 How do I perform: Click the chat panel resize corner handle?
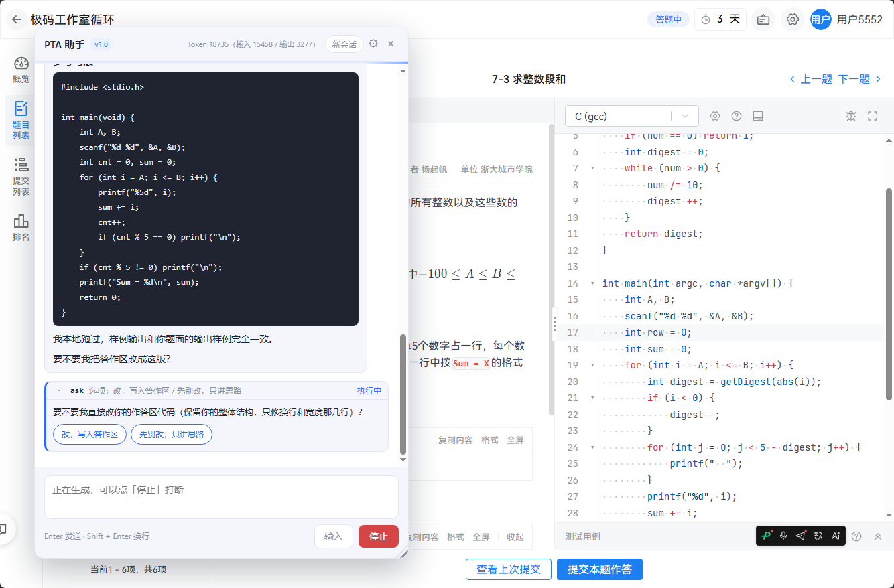pyautogui.click(x=403, y=553)
